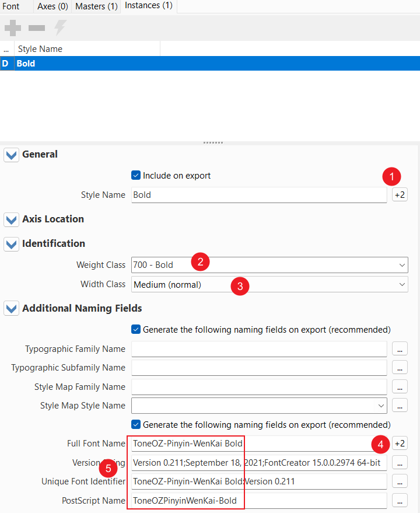Open the Masters (1) tab

[x=96, y=6]
